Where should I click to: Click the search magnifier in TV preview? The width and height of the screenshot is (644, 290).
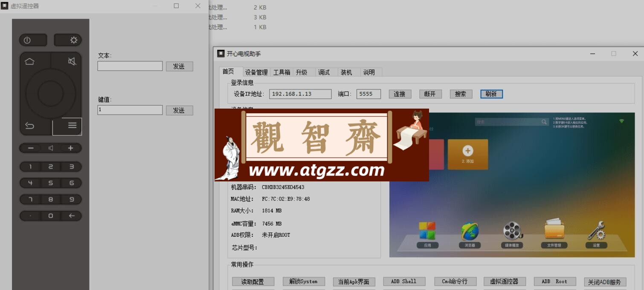point(544,122)
